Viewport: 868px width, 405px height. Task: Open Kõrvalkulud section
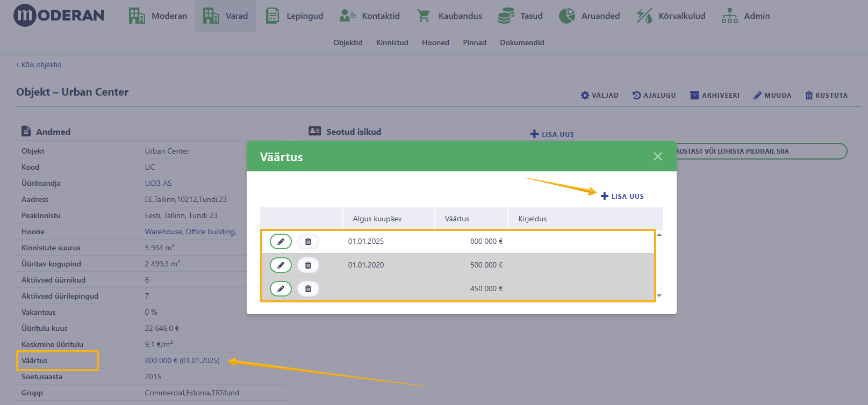671,16
